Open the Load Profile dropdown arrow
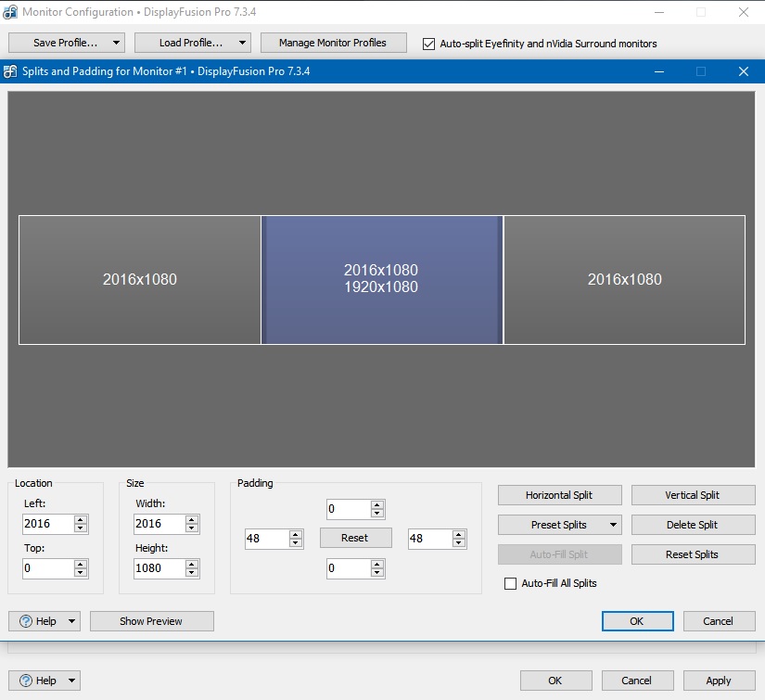The width and height of the screenshot is (765, 700). pyautogui.click(x=242, y=43)
